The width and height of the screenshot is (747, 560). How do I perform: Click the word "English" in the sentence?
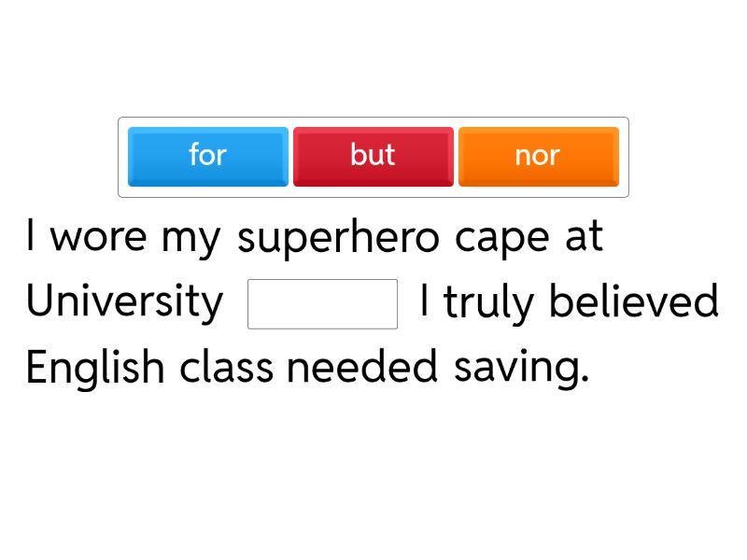coord(94,368)
